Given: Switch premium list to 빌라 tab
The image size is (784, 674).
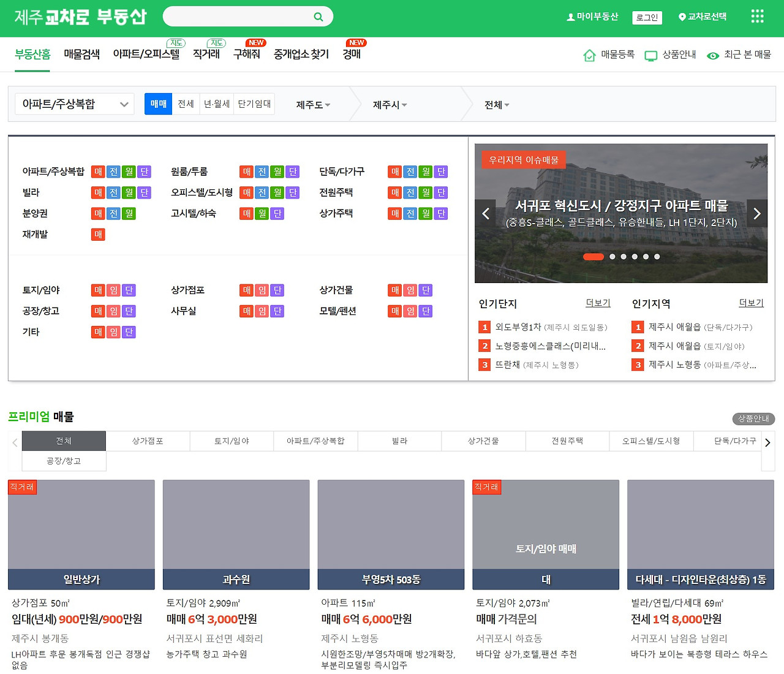Looking at the screenshot, I should 399,441.
